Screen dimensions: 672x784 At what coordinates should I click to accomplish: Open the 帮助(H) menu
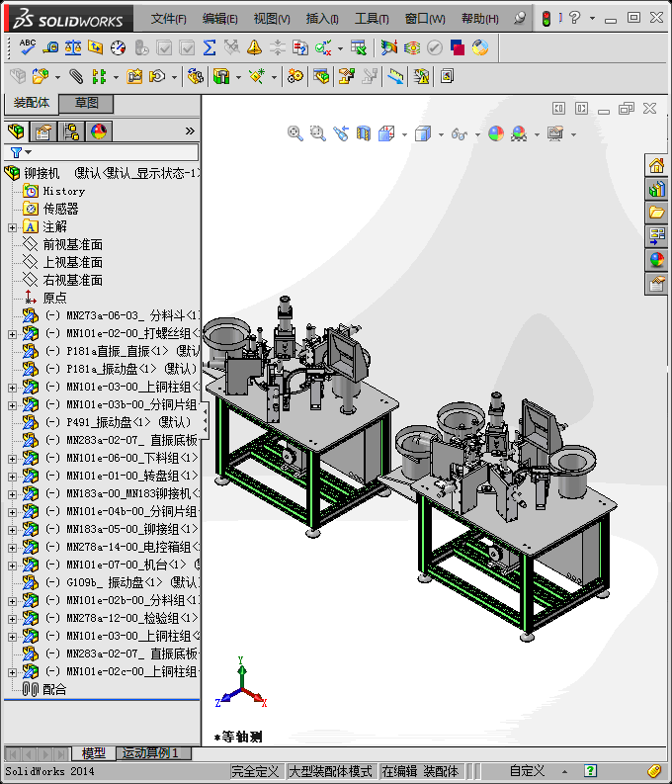click(480, 19)
